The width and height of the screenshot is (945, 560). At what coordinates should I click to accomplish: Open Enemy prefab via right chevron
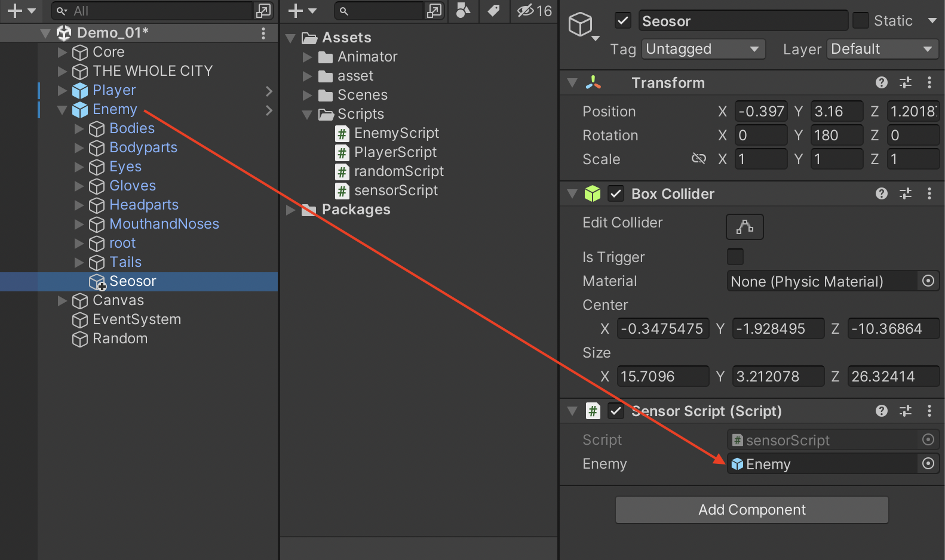pos(269,110)
